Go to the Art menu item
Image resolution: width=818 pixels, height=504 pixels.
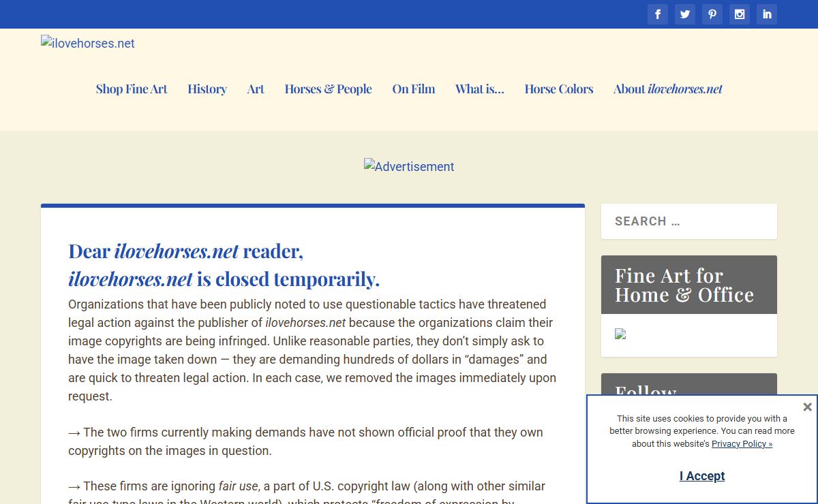pyautogui.click(x=256, y=89)
